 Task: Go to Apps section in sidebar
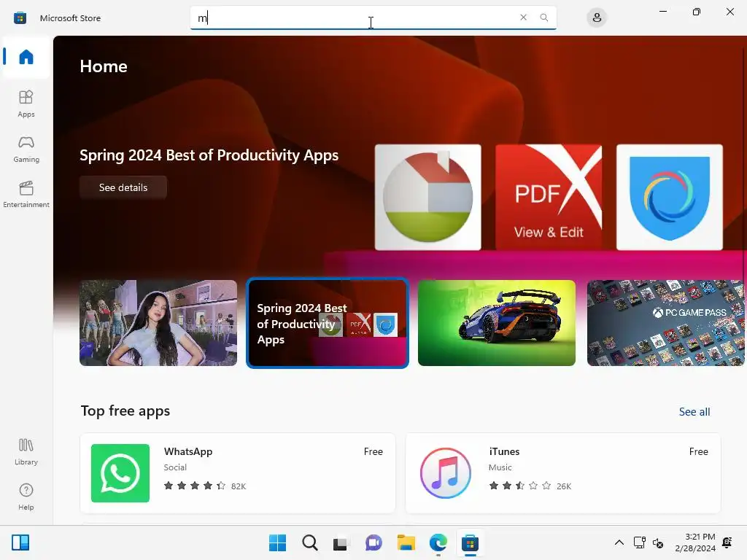coord(26,104)
